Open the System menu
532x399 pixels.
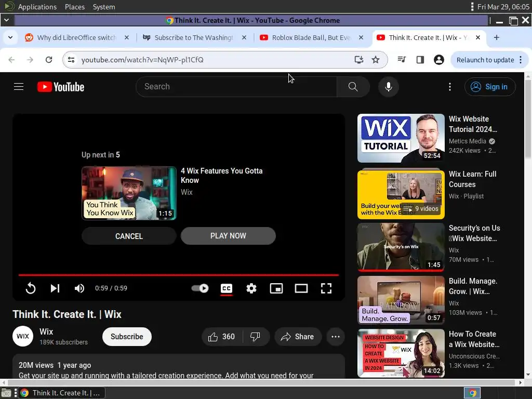click(x=104, y=7)
